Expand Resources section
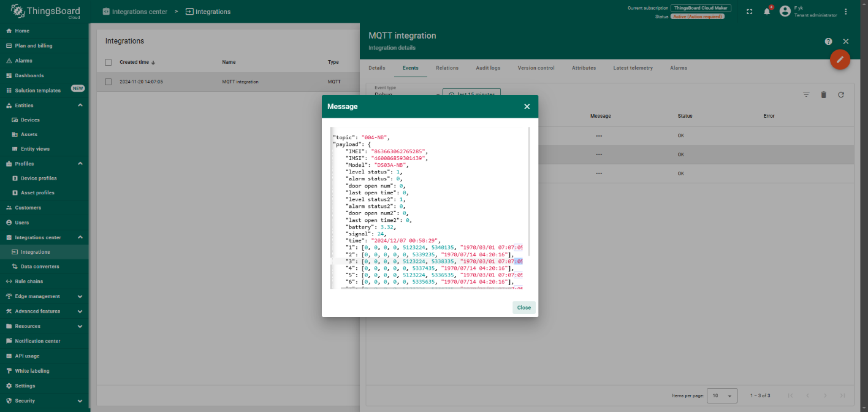Image resolution: width=868 pixels, height=412 pixels. (x=80, y=326)
